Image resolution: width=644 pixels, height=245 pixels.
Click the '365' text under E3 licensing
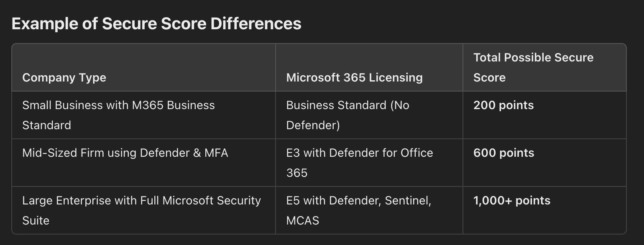296,173
